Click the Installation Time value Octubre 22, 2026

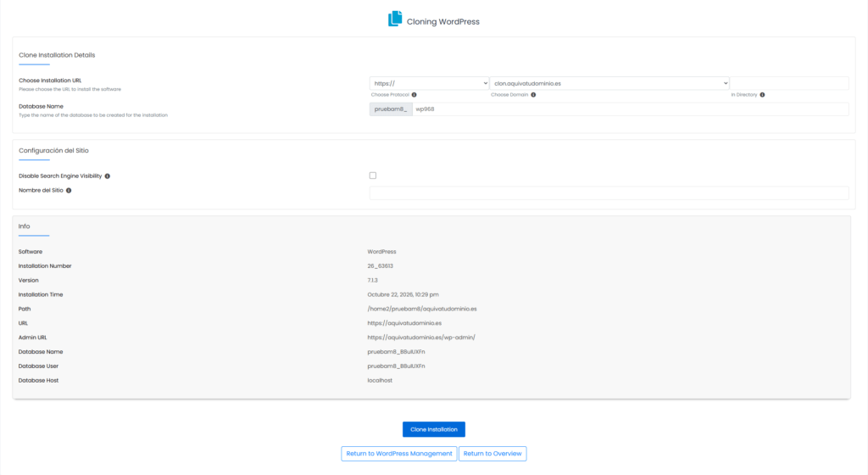[x=403, y=294]
